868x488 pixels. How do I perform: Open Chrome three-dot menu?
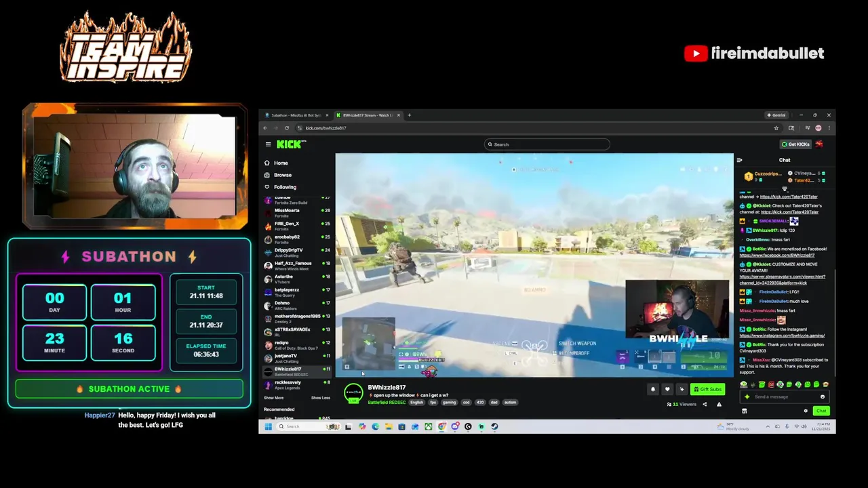(x=829, y=128)
